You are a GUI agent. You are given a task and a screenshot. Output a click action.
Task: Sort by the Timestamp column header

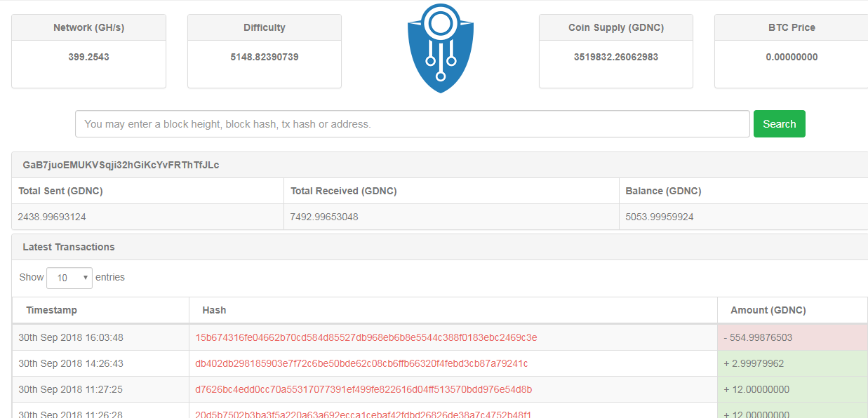pyautogui.click(x=100, y=310)
